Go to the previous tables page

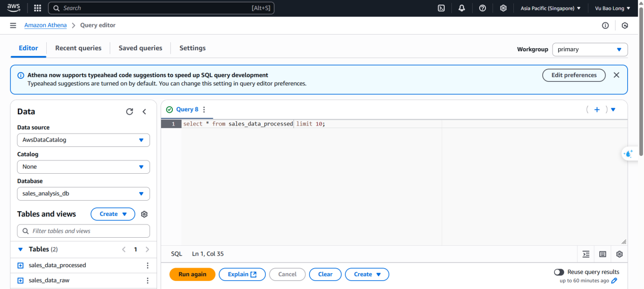coord(124,249)
